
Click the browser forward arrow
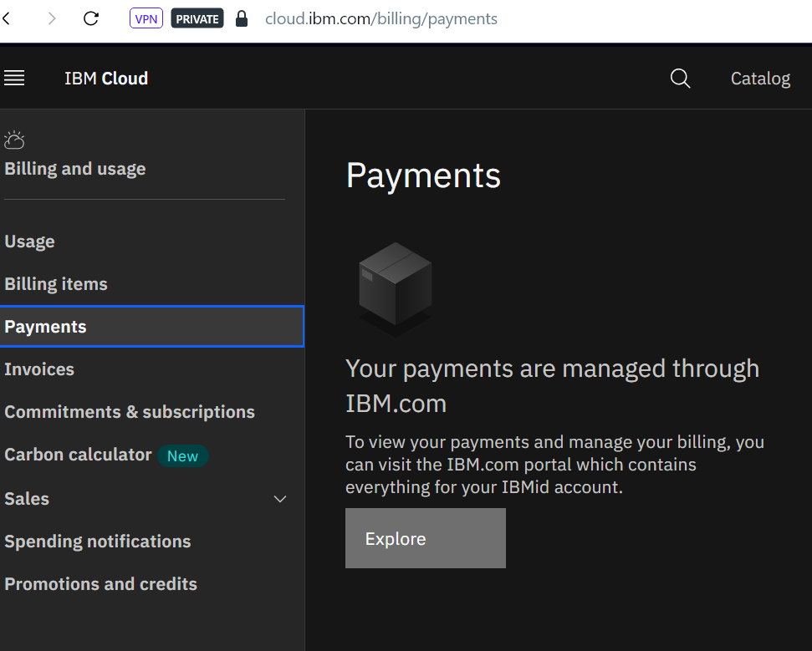click(51, 19)
